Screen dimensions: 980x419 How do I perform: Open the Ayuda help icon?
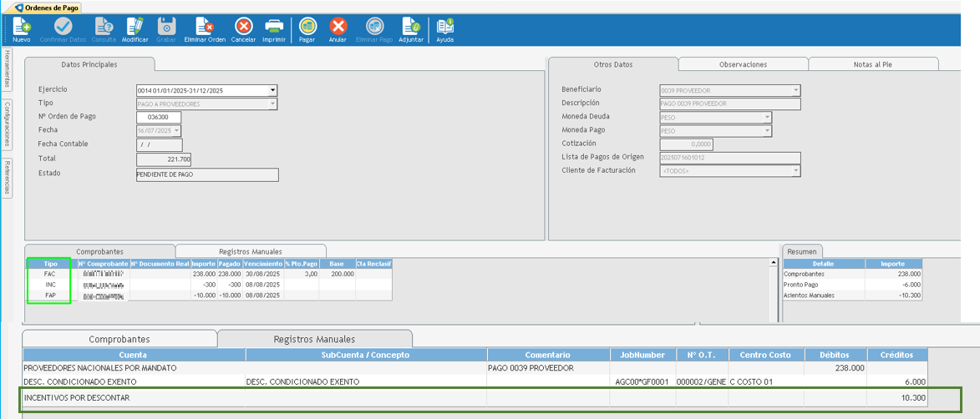click(444, 27)
